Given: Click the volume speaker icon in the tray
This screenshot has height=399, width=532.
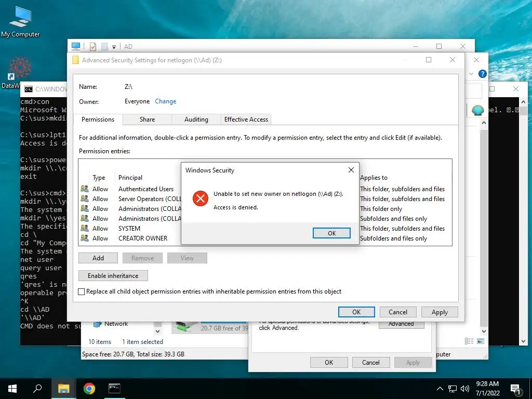Looking at the screenshot, I should click(465, 389).
